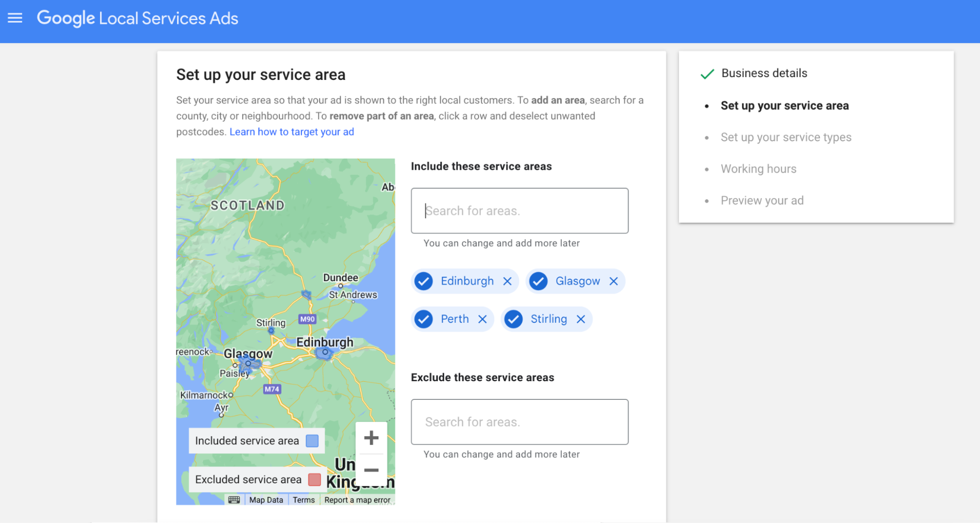The width and height of the screenshot is (980, 523).
Task: Click the Report a map error link
Action: click(x=357, y=499)
